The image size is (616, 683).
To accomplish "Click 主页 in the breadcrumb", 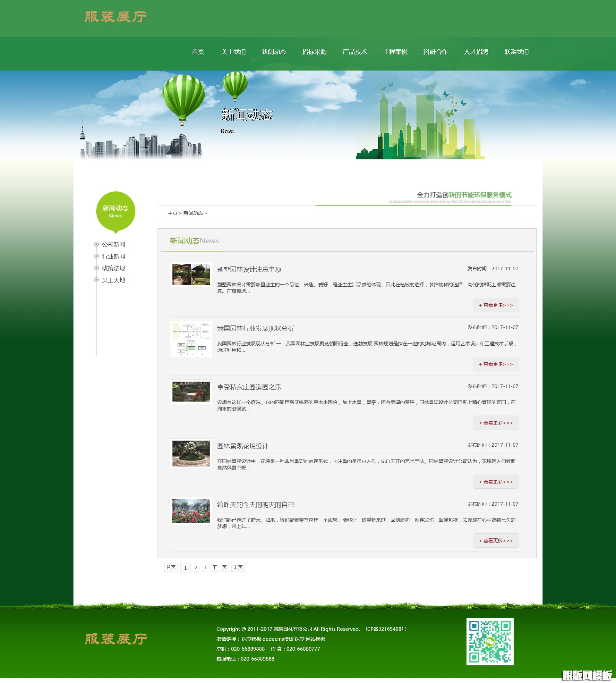I will coord(172,213).
